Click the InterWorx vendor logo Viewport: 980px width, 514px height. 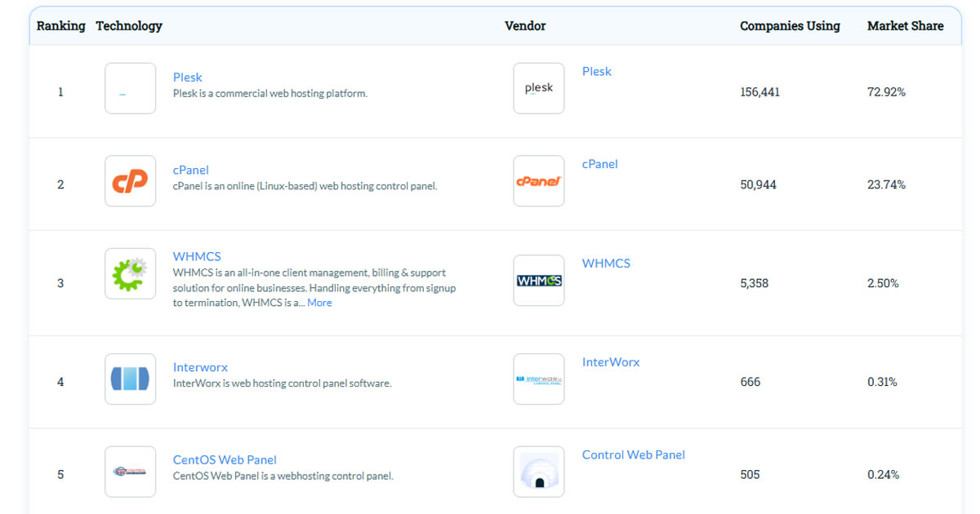coord(538,379)
